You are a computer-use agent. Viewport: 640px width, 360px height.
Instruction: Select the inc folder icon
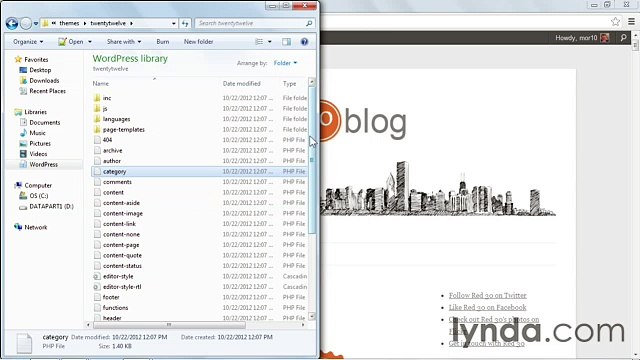97,98
